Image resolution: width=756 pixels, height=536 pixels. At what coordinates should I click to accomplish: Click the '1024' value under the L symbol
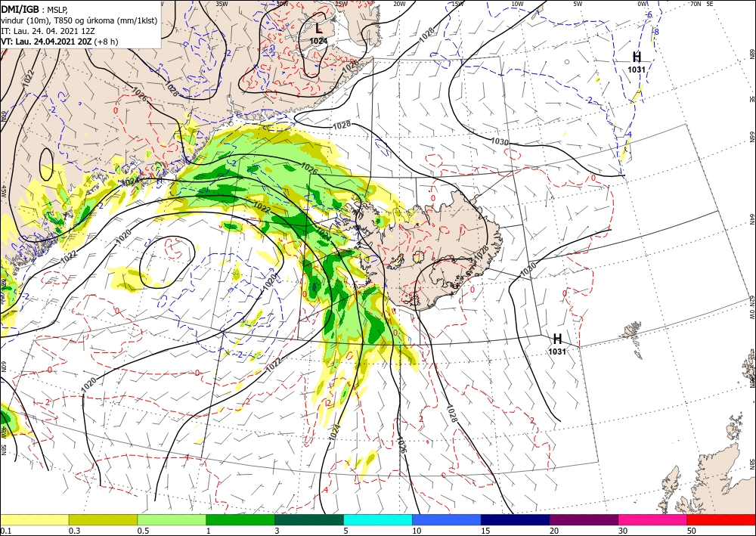pos(319,41)
